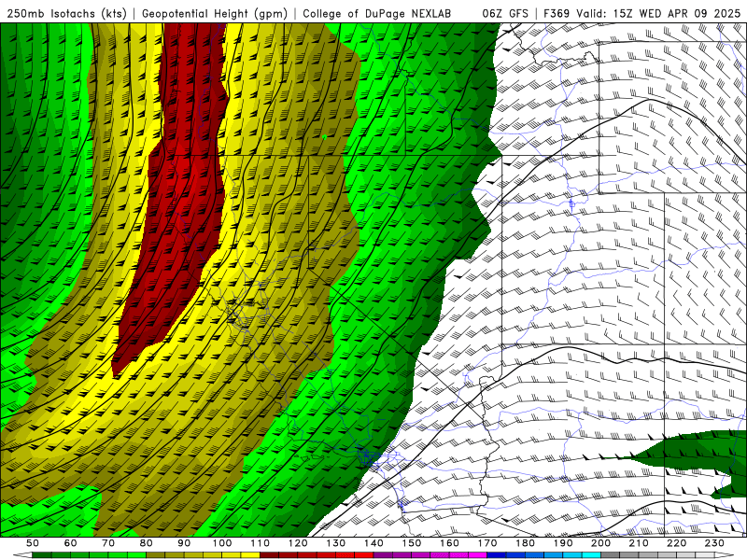Click the dark blue swatch right of 170

497,555
